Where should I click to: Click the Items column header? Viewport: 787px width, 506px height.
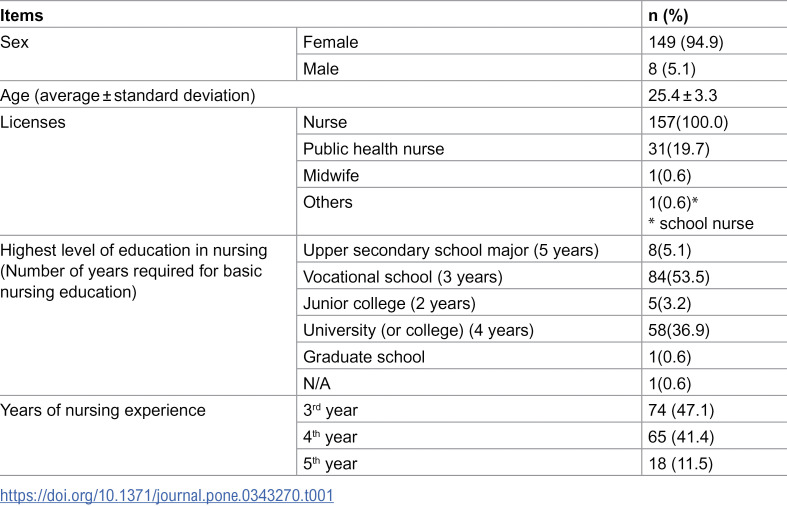tap(22, 16)
